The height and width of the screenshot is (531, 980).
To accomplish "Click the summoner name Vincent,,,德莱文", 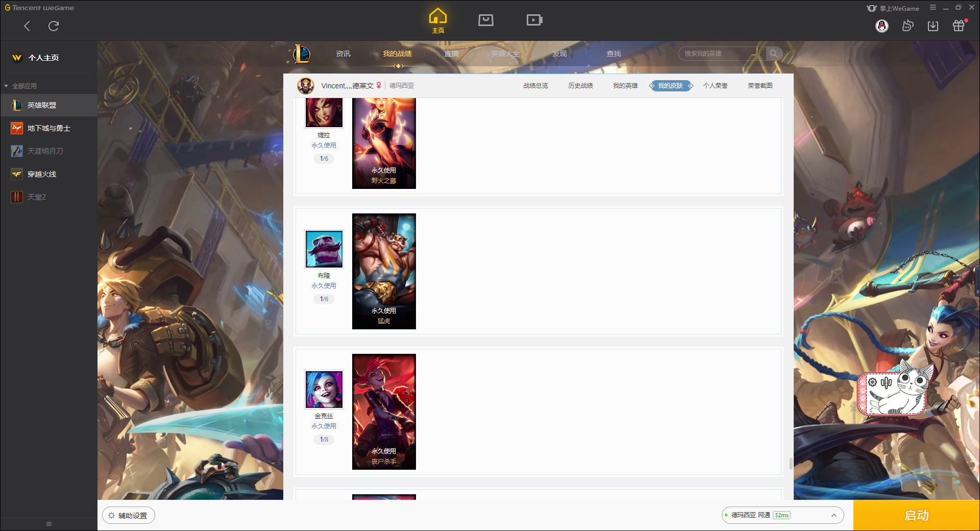I will [347, 86].
